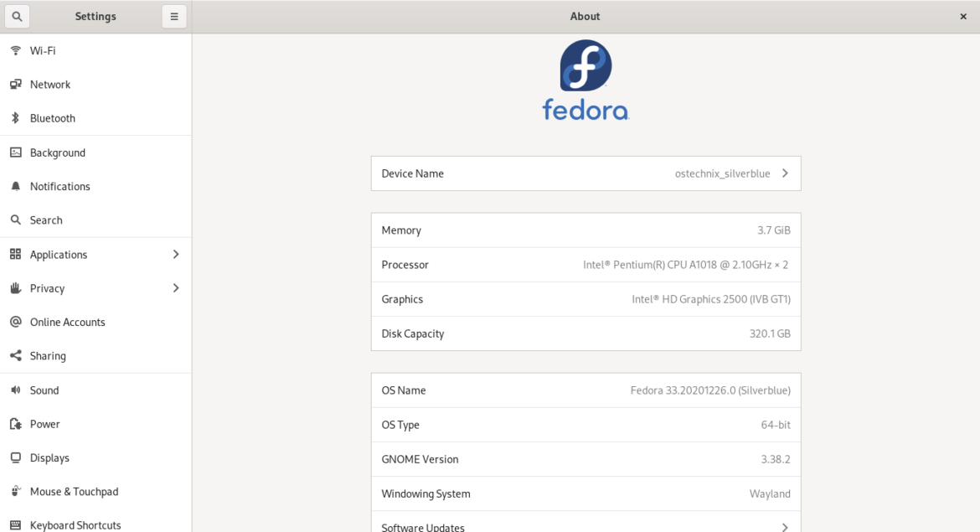Select the Bluetooth icon in sidebar
This screenshot has width=980, height=532.
(15, 117)
